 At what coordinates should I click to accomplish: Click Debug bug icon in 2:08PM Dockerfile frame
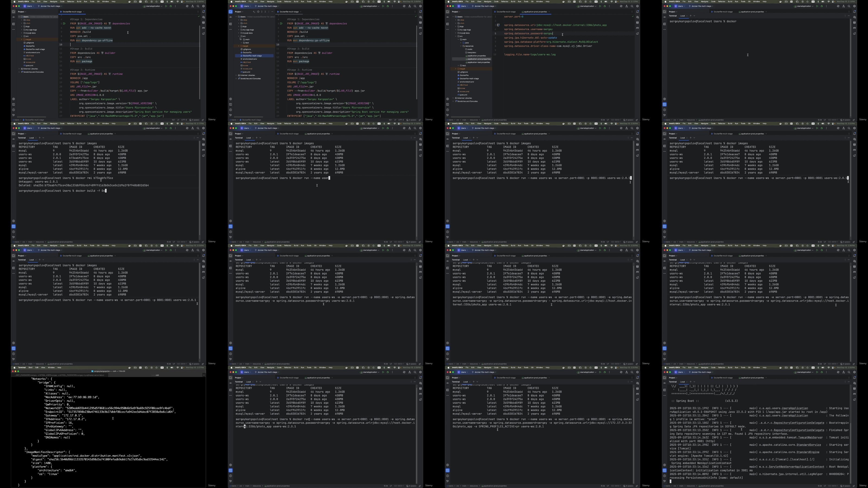coord(171,6)
